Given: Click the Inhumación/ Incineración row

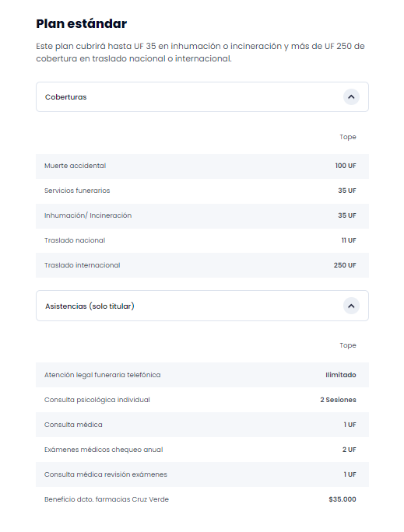Looking at the screenshot, I should tap(202, 215).
